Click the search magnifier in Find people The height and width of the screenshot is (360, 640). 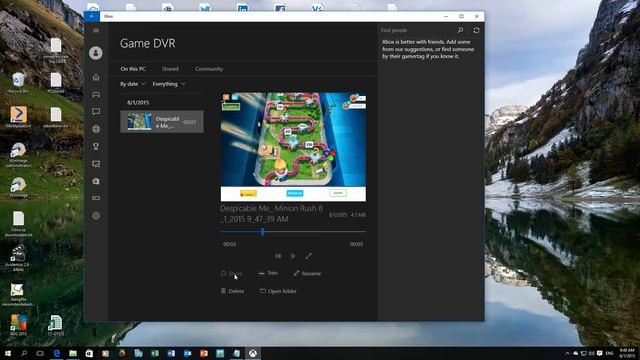(460, 30)
